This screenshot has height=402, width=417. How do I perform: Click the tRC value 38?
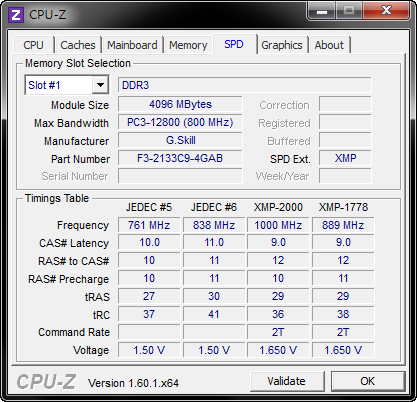coord(343,314)
